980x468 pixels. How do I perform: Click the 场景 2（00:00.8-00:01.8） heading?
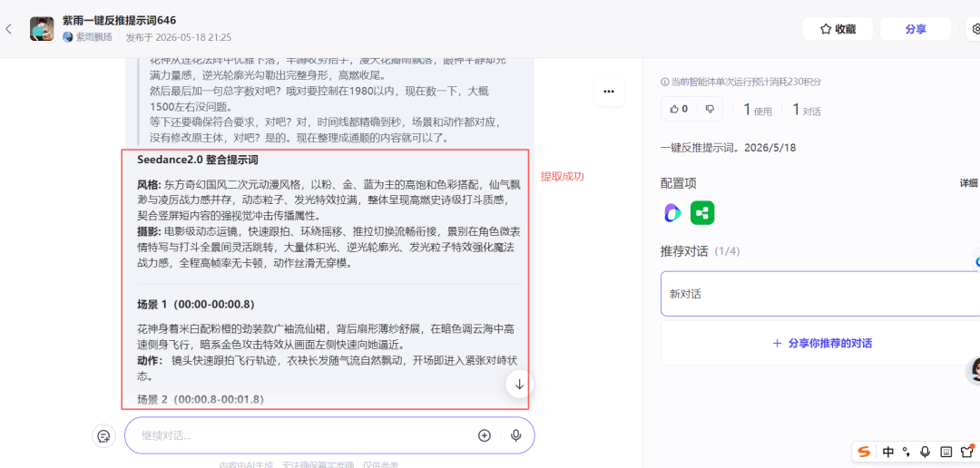click(200, 399)
